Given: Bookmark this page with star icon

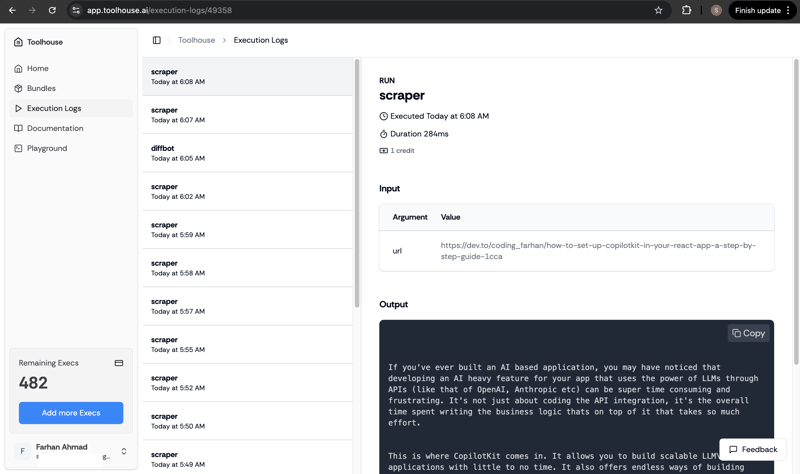Looking at the screenshot, I should click(658, 10).
